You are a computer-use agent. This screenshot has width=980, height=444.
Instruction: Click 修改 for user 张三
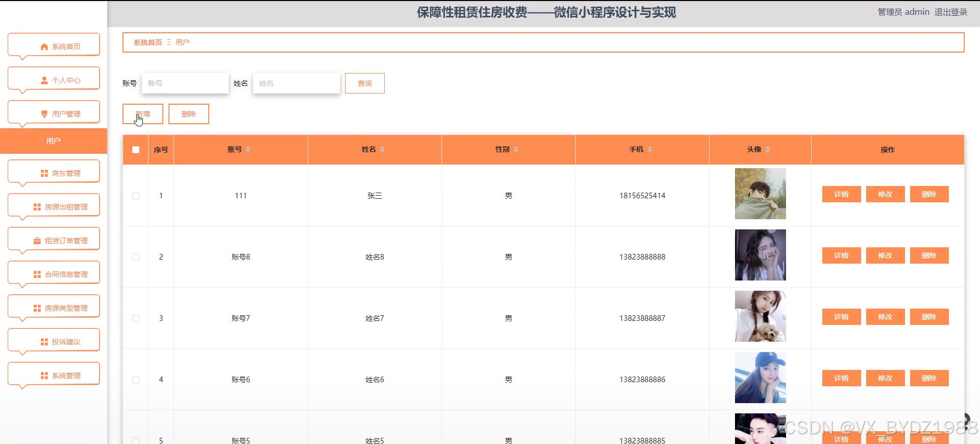(x=886, y=194)
